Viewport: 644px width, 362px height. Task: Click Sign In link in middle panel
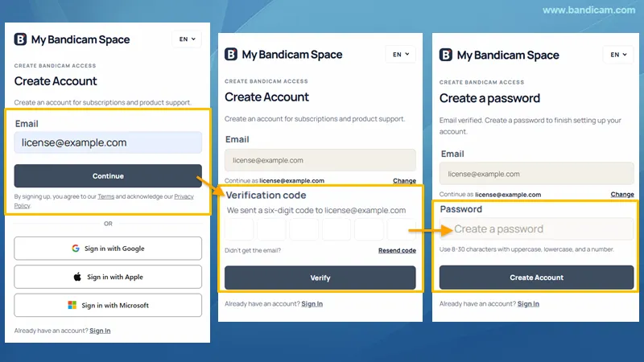(x=312, y=304)
